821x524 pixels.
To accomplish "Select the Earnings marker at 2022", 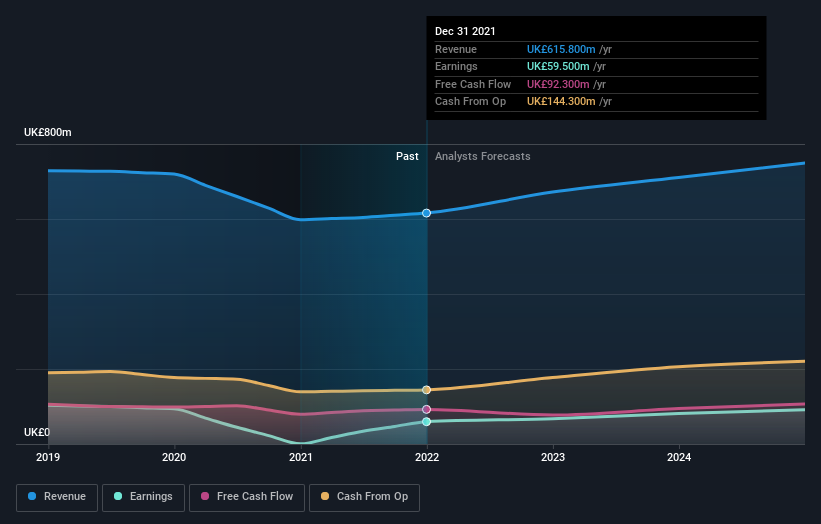I will 427,422.
